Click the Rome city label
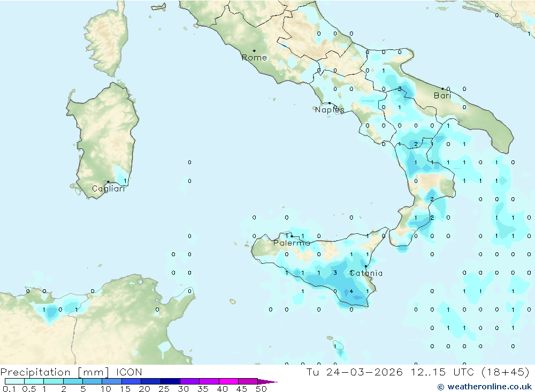Image resolution: width=535 pixels, height=392 pixels. (x=254, y=58)
